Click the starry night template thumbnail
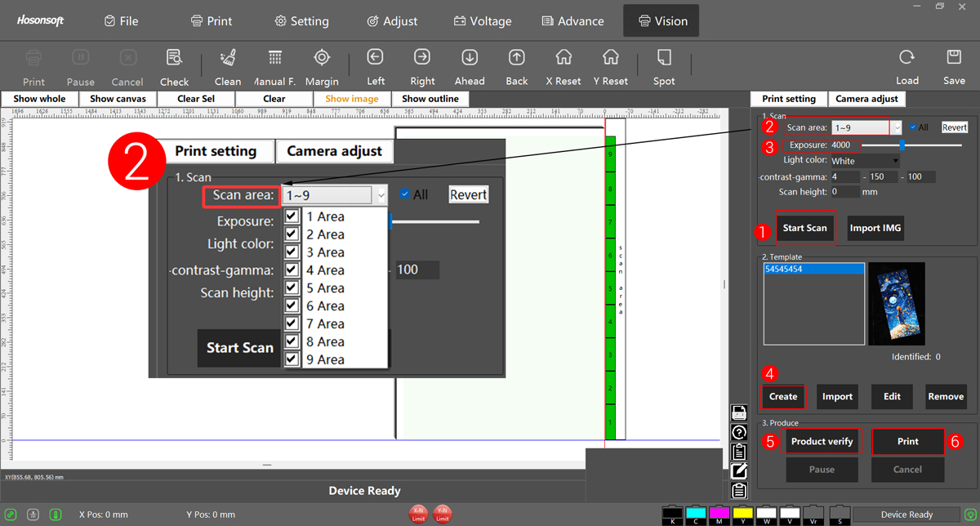The width and height of the screenshot is (980, 526). click(x=897, y=304)
